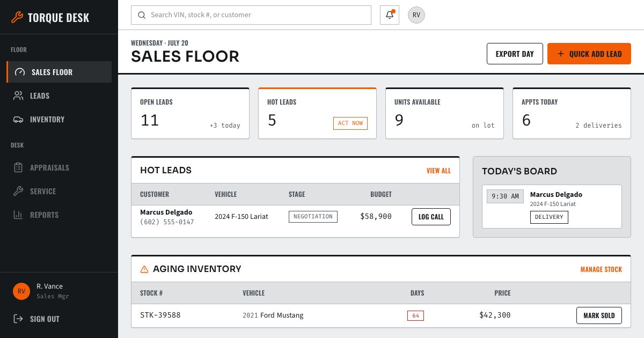The width and height of the screenshot is (644, 338).
Task: Open the Hot Leads stat card
Action: click(318, 113)
